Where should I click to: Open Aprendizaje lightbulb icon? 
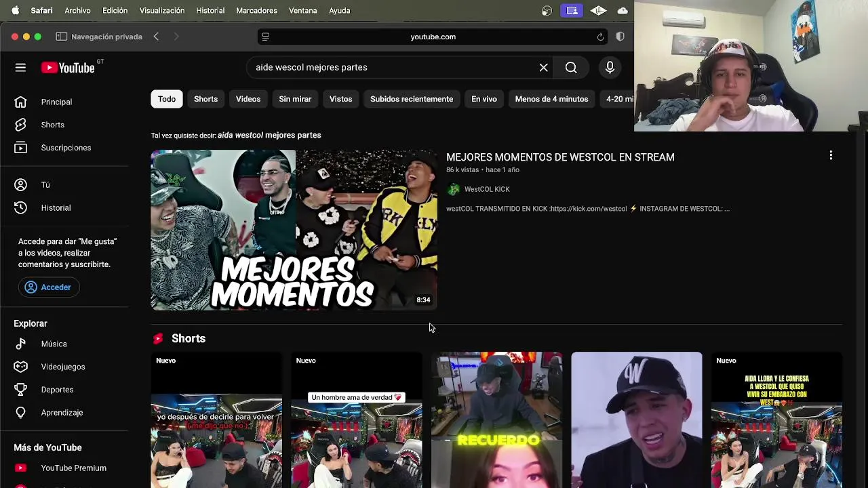coord(20,412)
